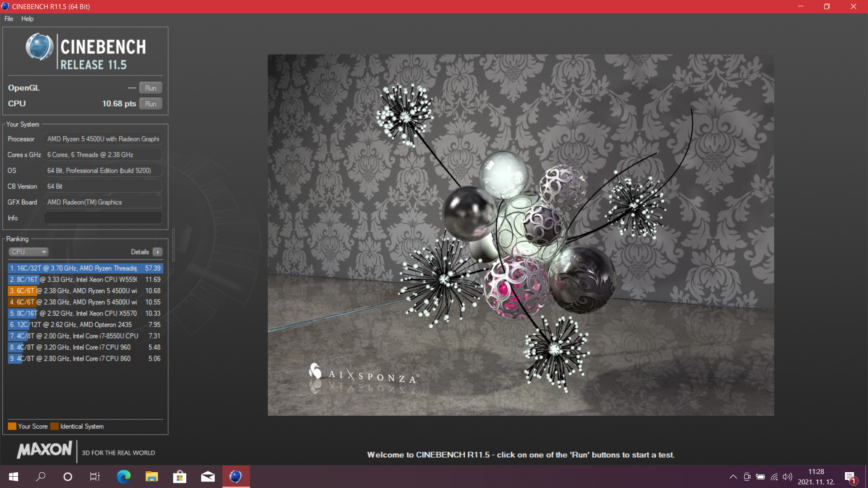
Task: Click the MAXON logo
Action: 44,450
